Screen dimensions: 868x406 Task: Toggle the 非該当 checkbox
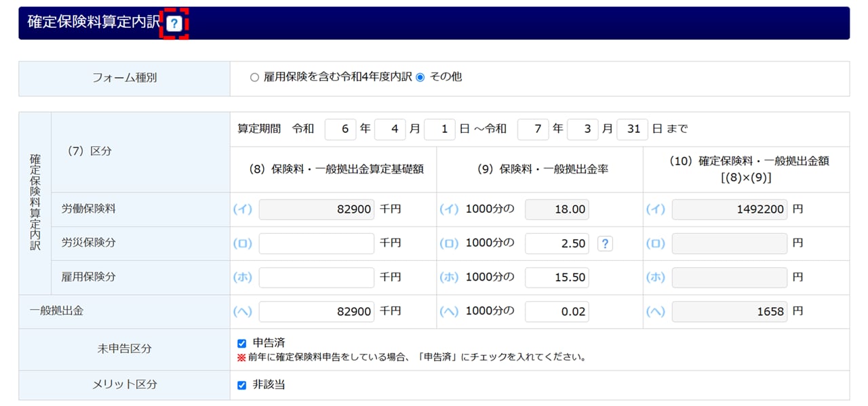tap(242, 385)
